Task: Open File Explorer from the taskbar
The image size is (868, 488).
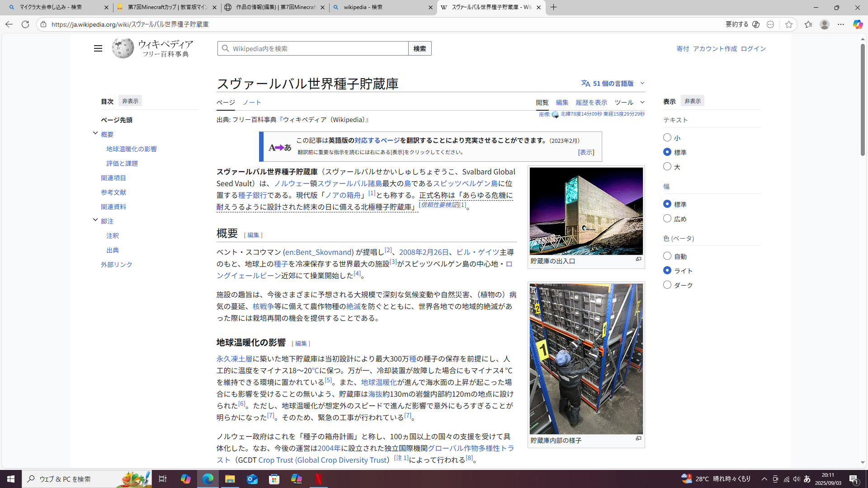Action: point(230,479)
